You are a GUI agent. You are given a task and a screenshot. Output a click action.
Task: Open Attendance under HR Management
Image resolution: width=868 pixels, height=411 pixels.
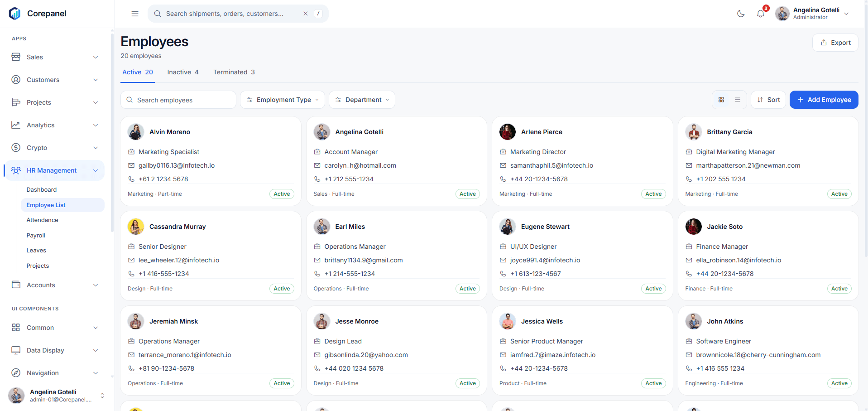tap(43, 220)
